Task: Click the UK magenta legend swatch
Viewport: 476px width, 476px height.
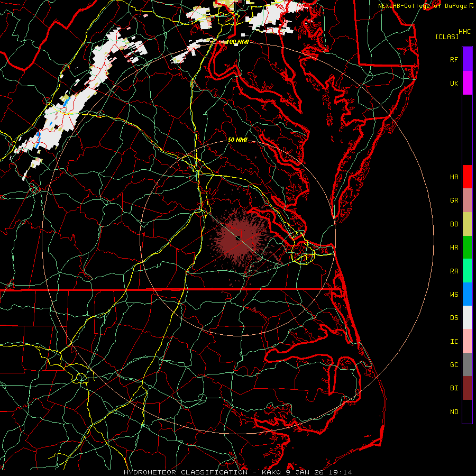Action: click(x=467, y=83)
